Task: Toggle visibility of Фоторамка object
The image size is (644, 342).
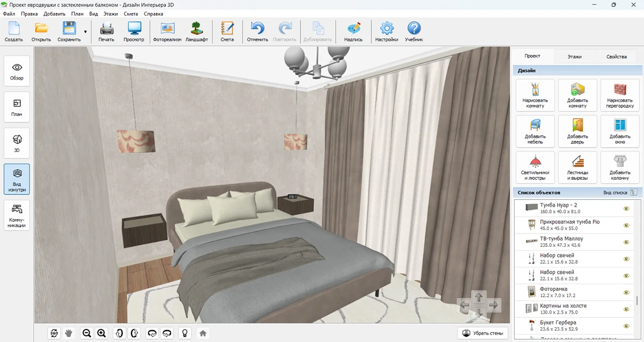Action: (626, 292)
